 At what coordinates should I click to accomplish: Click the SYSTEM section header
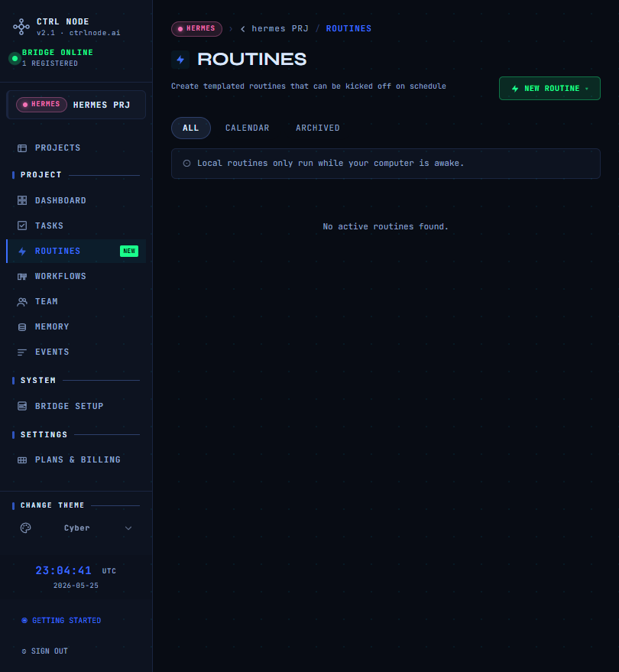tap(38, 381)
